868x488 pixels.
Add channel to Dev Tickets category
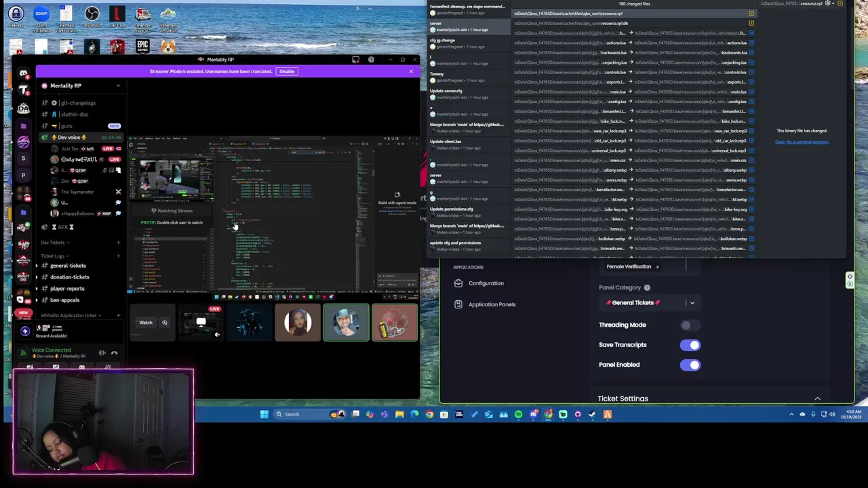[118, 243]
